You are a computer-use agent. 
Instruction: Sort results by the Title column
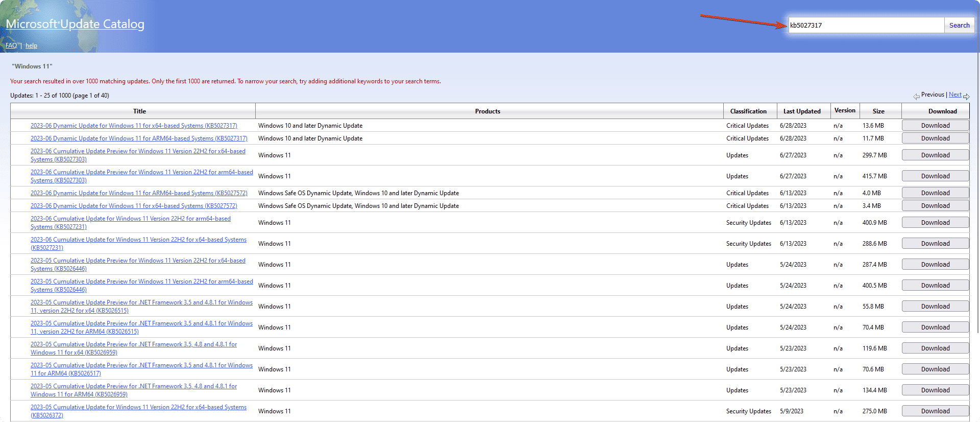pyautogui.click(x=139, y=111)
